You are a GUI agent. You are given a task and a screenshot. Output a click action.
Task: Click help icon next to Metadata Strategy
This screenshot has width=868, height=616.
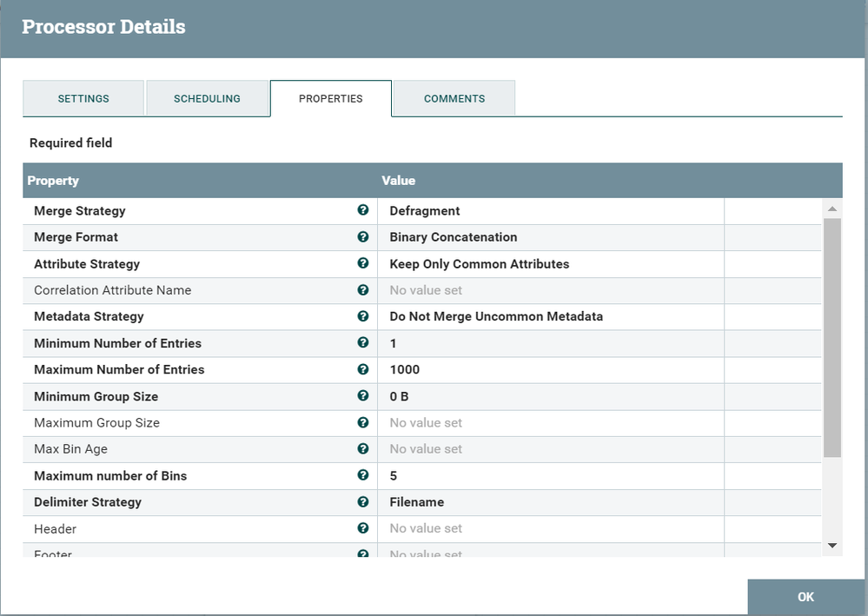tap(362, 316)
